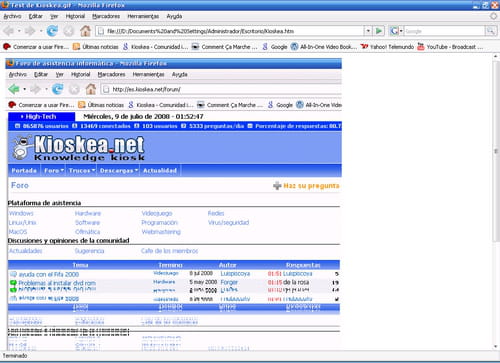This screenshot has width=500, height=363.
Task: Open the Software forum category
Action: point(87,222)
